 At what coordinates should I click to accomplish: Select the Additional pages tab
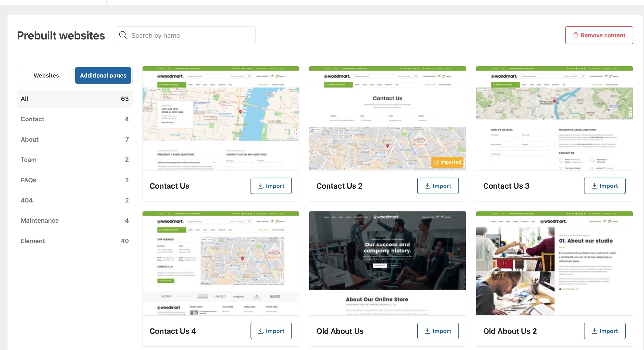tap(103, 75)
